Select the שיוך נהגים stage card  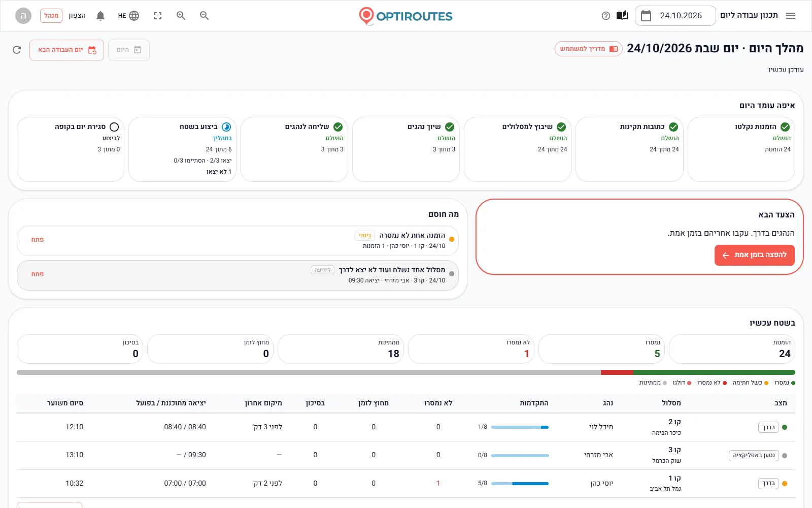click(x=406, y=149)
